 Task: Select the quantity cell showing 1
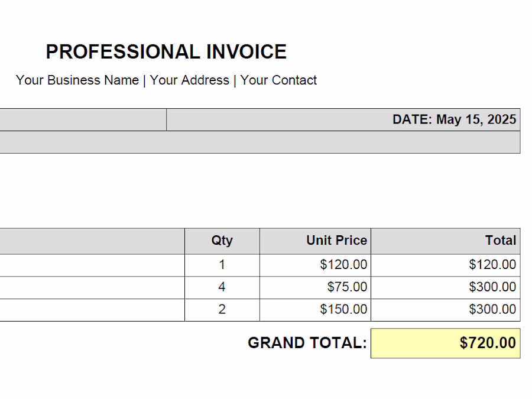pos(222,265)
